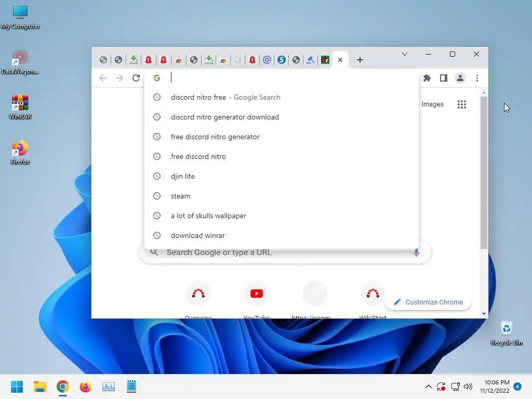Image resolution: width=532 pixels, height=399 pixels.
Task: Open the Chrome Extensions puzzle icon
Action: click(x=427, y=78)
